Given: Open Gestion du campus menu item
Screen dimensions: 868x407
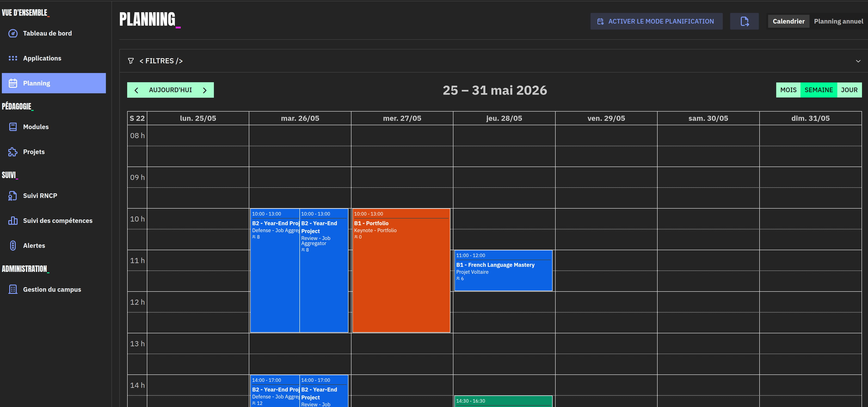Looking at the screenshot, I should [x=54, y=289].
